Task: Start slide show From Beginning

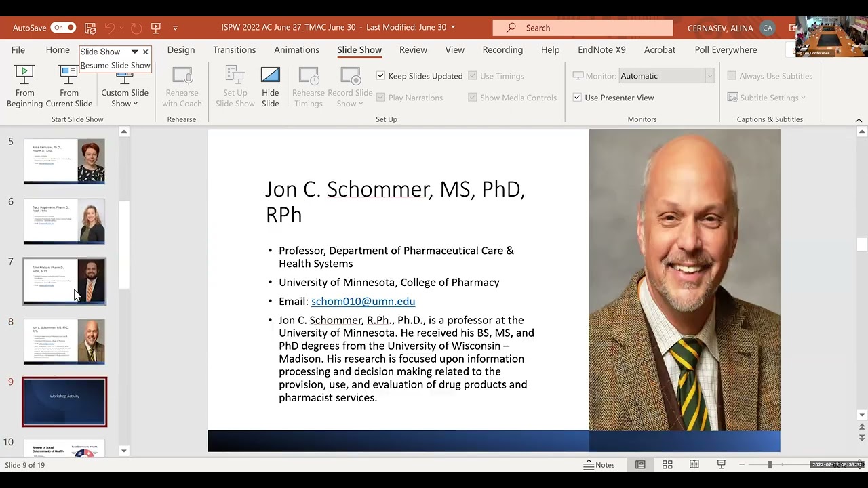Action: (x=24, y=86)
